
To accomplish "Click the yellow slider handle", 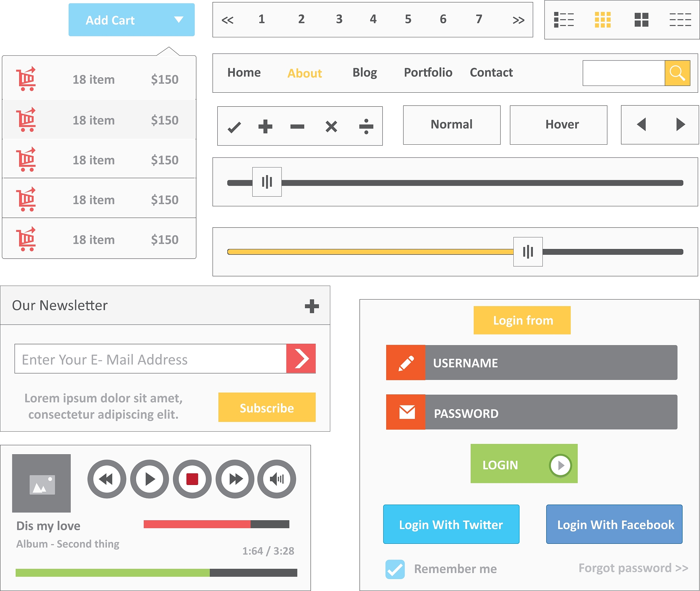I will tap(528, 252).
